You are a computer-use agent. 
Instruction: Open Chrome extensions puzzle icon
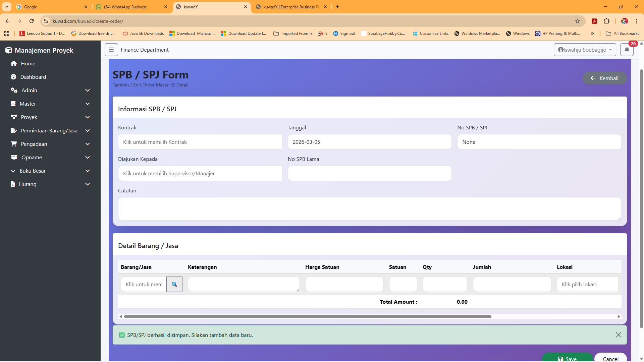pos(606,21)
